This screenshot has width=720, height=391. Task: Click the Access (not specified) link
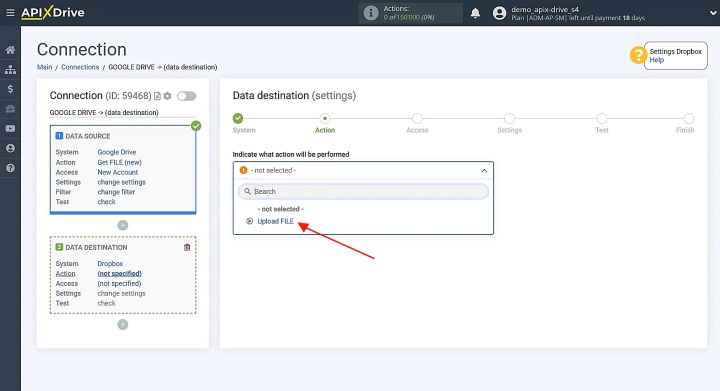point(119,284)
